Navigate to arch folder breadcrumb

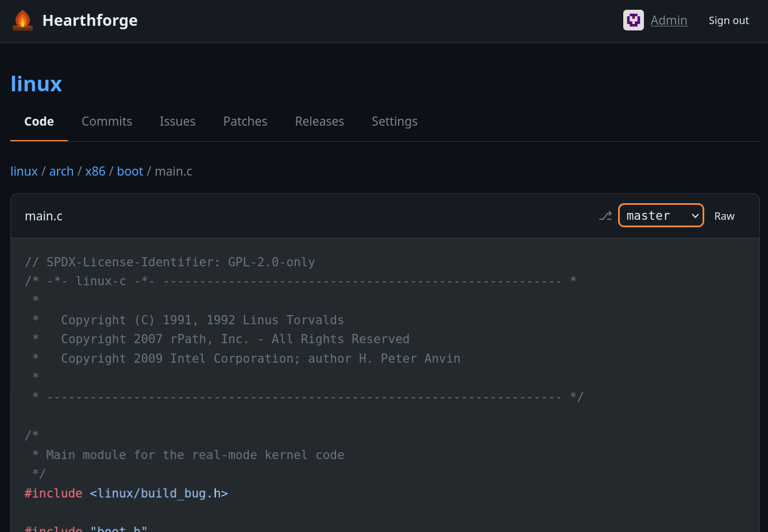[61, 171]
